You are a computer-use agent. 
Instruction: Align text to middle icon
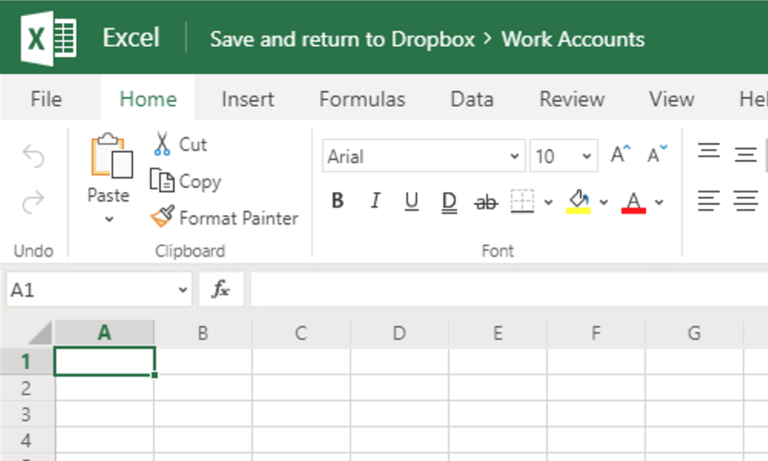click(745, 155)
